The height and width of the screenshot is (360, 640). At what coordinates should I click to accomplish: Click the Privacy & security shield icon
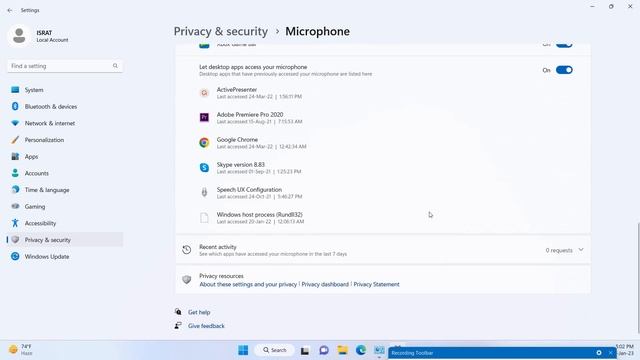[x=15, y=240]
